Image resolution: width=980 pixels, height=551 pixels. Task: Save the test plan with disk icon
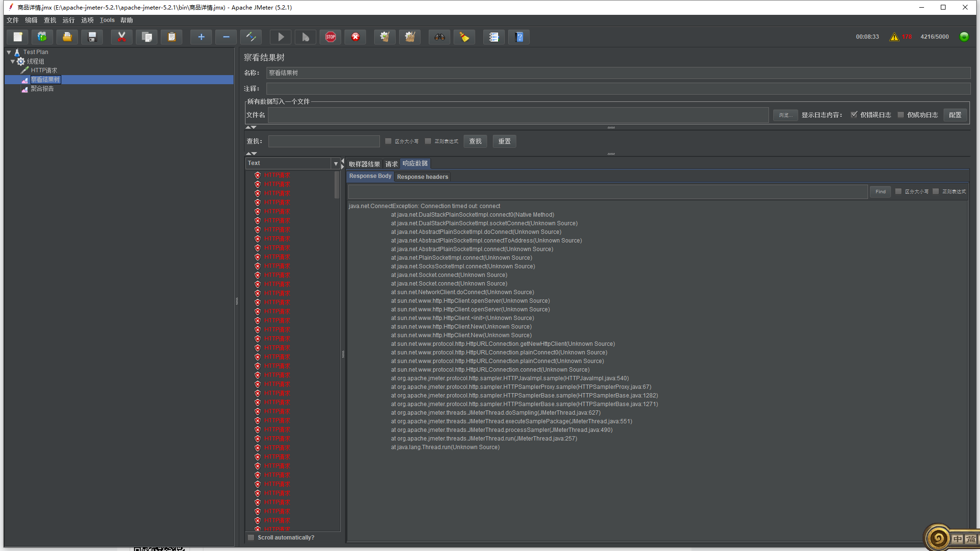[x=92, y=37]
